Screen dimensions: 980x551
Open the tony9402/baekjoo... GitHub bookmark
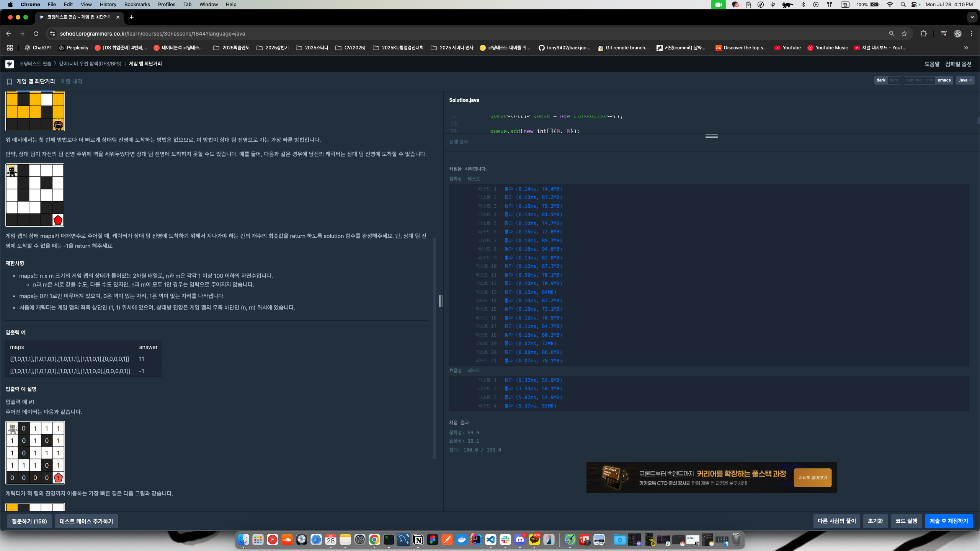(x=564, y=48)
